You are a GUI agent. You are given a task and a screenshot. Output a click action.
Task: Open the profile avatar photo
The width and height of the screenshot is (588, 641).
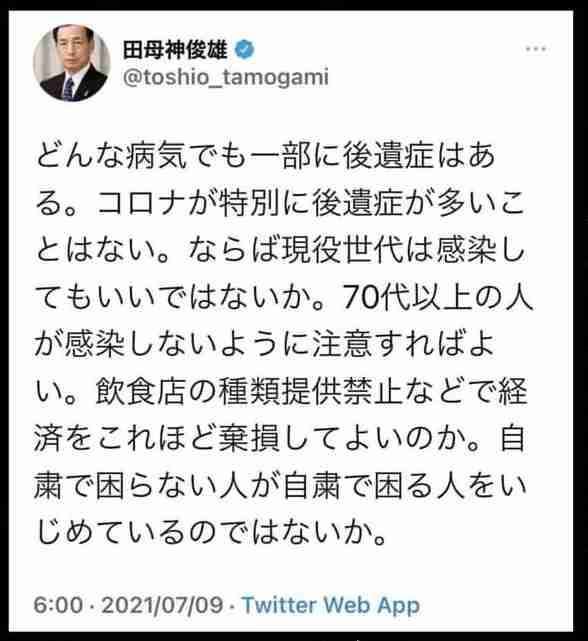71,63
